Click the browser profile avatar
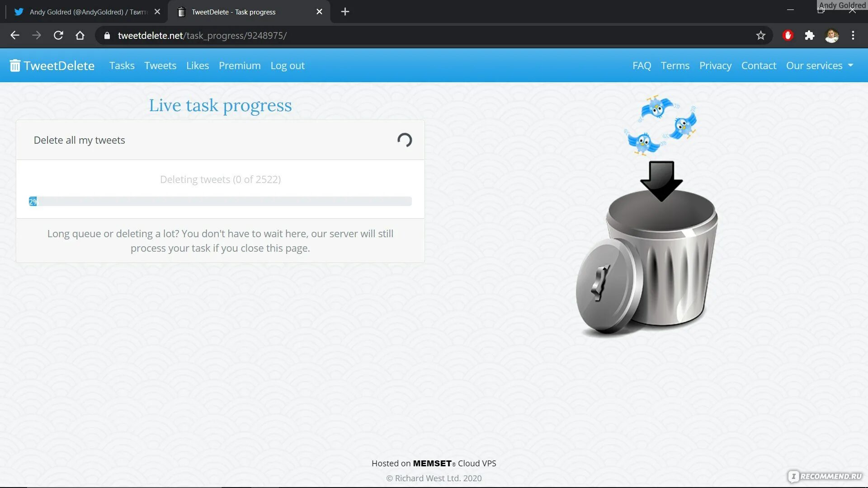868x488 pixels. [832, 35]
